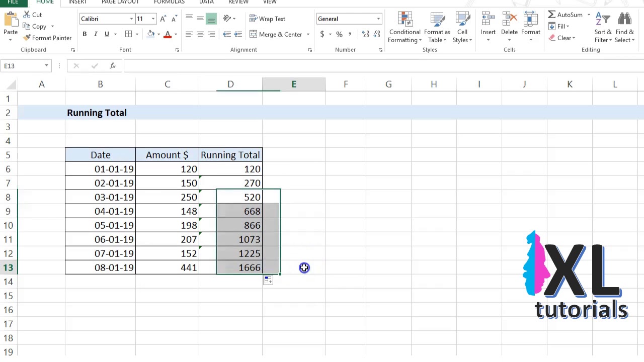Open the DATA ribbon tab

click(206, 2)
